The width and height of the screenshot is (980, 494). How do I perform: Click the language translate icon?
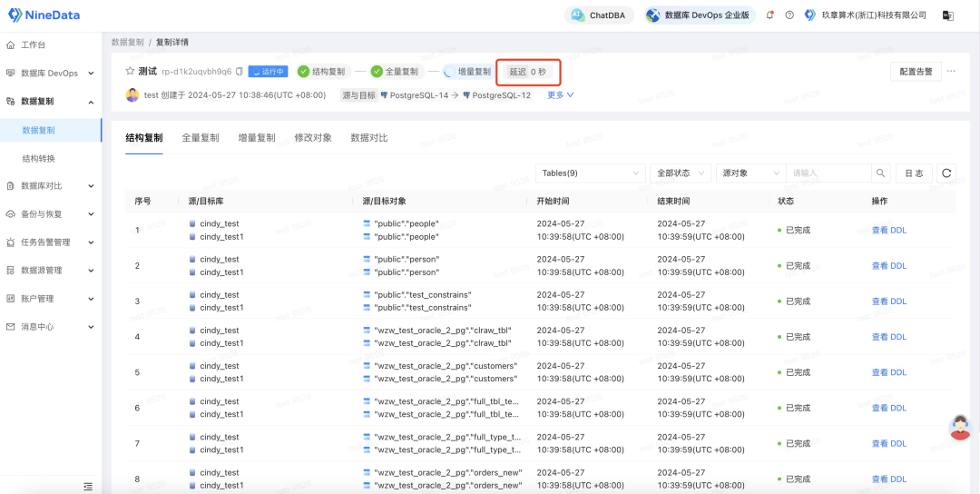(x=947, y=15)
